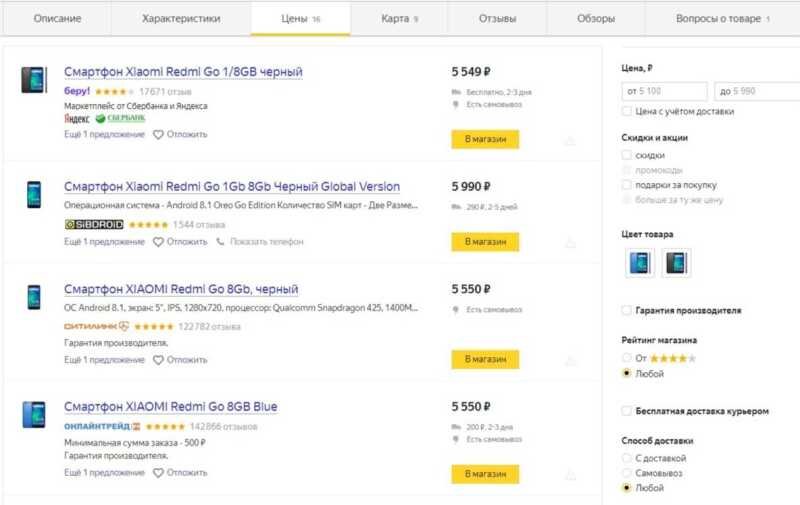
Task: Click warning icon beside Онлайнтрейд offer button
Action: tap(571, 475)
